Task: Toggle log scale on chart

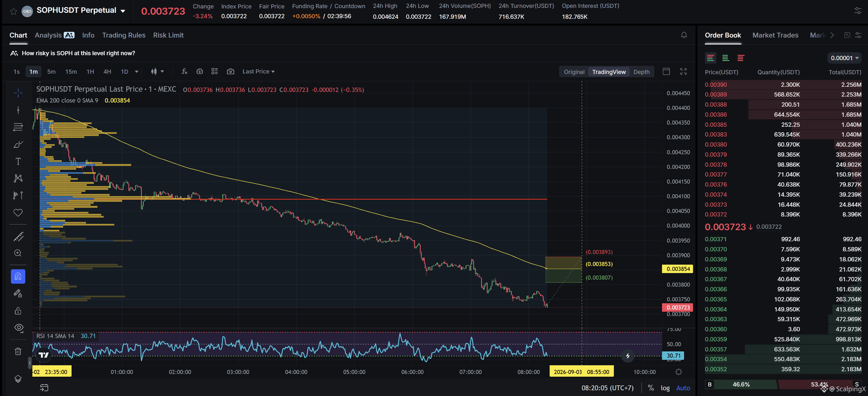Action: (x=665, y=388)
